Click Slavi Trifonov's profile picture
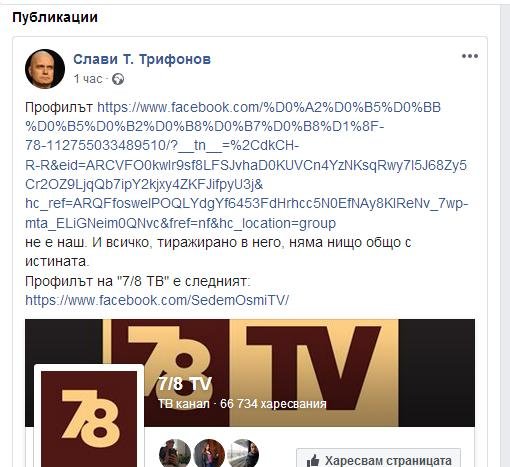This screenshot has width=510, height=467. tap(45, 69)
